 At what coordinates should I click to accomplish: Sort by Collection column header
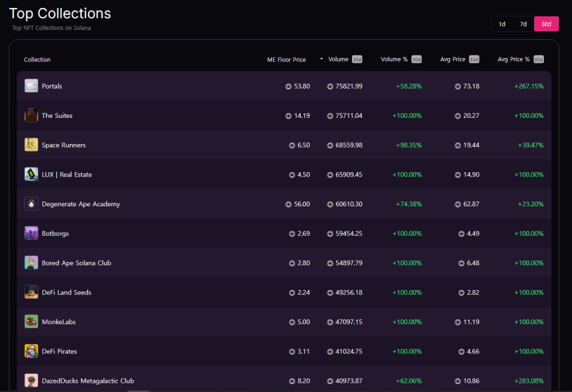coord(37,59)
